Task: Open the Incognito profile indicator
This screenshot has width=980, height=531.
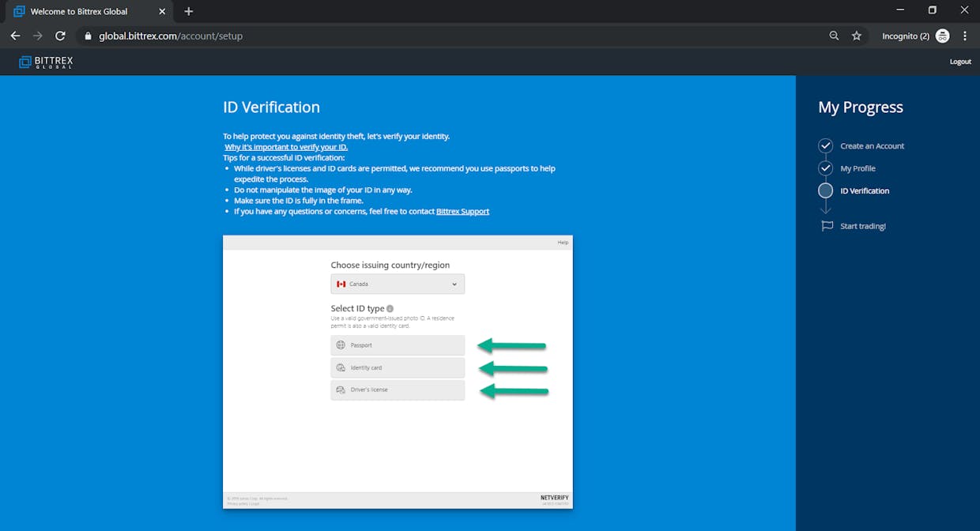Action: pyautogui.click(x=915, y=36)
